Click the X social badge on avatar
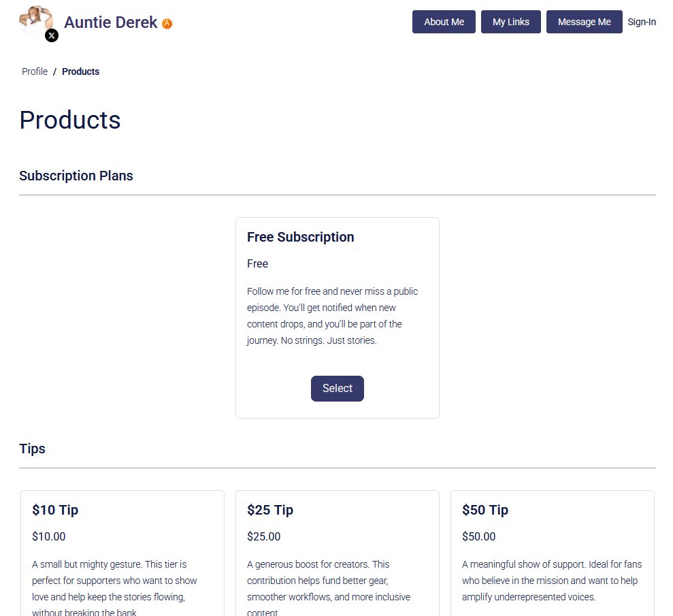This screenshot has height=616, width=673. (x=52, y=35)
